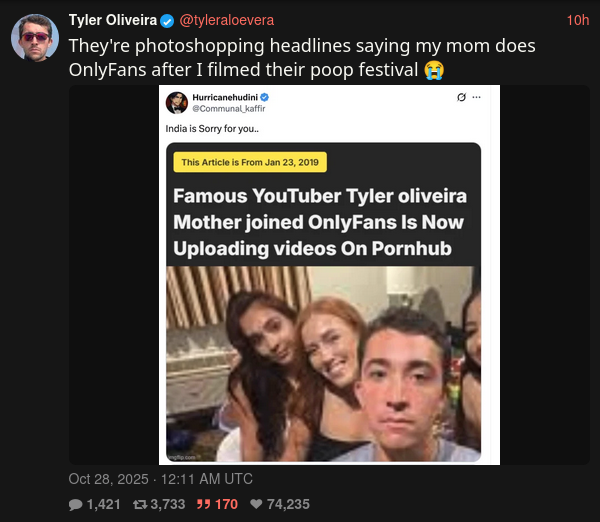This screenshot has height=522, width=600.
Task: Click the headline about Tyler oliveira
Action: pyautogui.click(x=320, y=222)
